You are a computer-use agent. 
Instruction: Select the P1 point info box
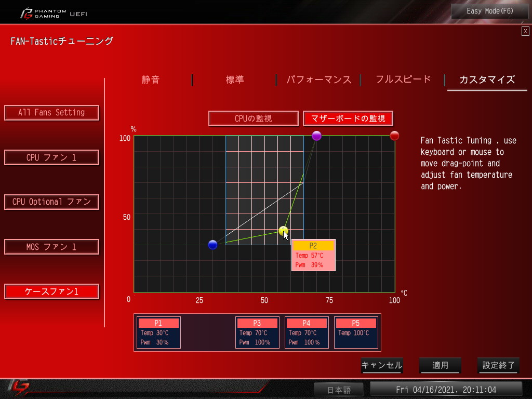pyautogui.click(x=158, y=332)
